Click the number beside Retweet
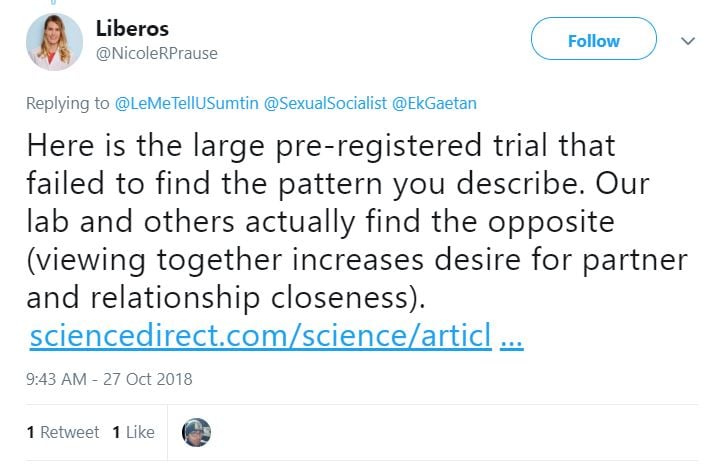Image resolution: width=715 pixels, height=470 pixels. [31, 432]
